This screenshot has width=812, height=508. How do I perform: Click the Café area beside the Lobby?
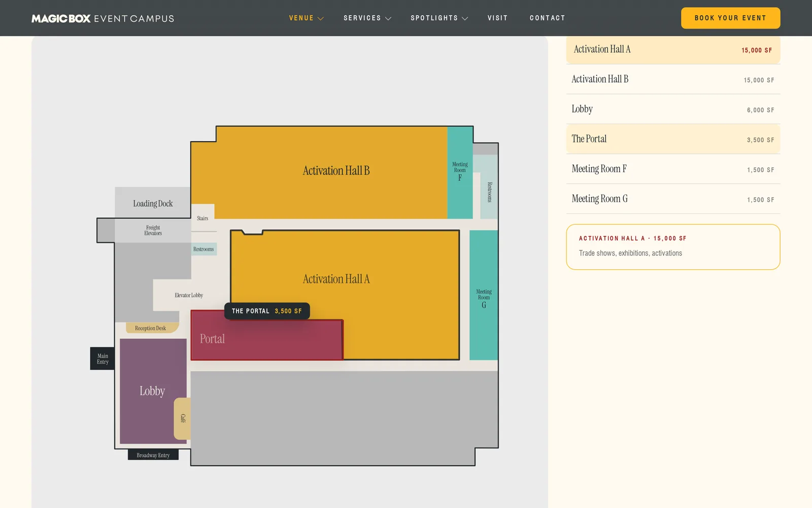(183, 419)
